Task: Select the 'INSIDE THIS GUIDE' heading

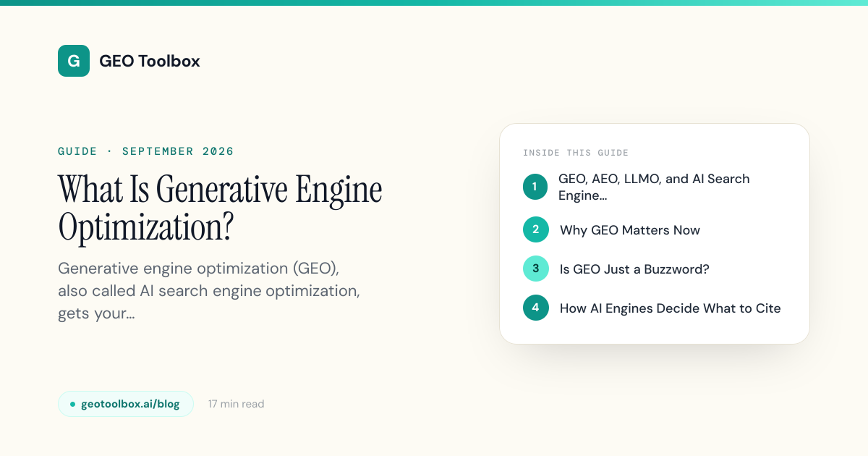Action: 576,153
